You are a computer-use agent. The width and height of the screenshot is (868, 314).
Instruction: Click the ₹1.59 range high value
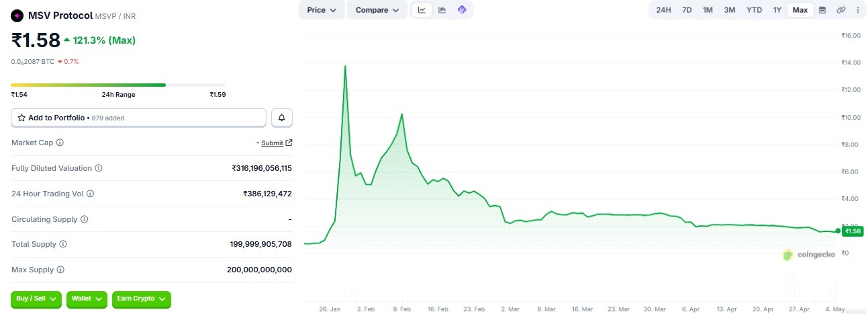pyautogui.click(x=218, y=95)
